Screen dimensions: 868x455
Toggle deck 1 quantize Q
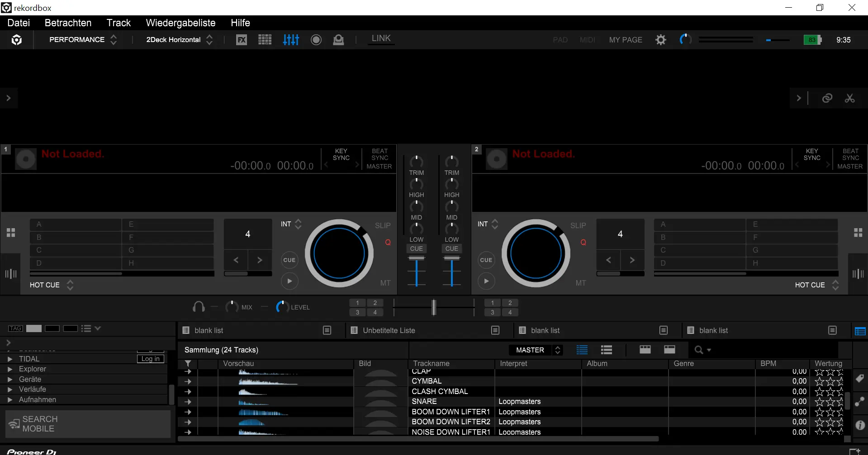point(388,243)
